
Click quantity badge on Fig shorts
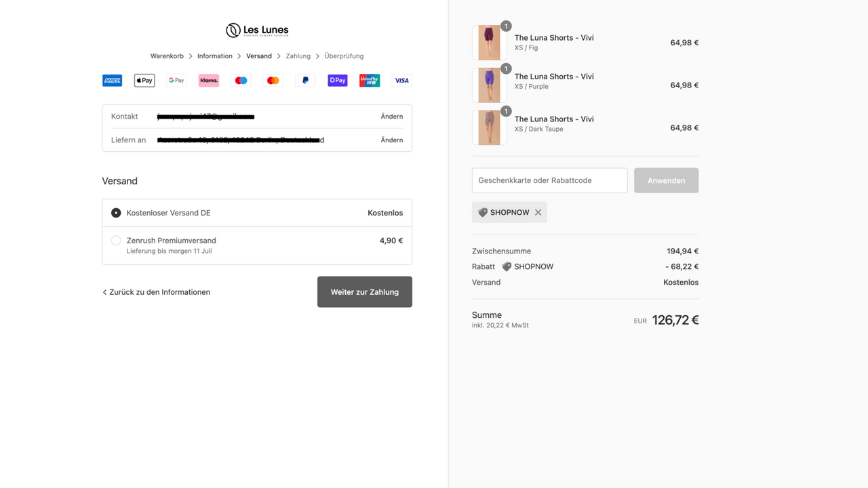[x=506, y=26]
